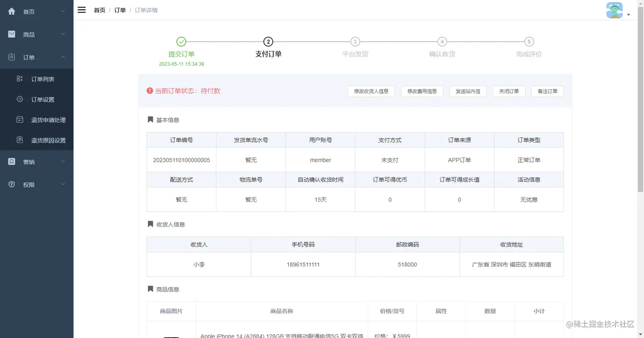
Task: Click the 修改费用信息 button
Action: point(422,91)
